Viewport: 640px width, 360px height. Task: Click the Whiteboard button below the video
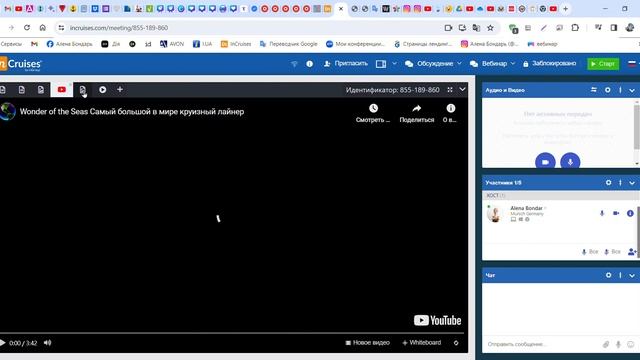[x=422, y=343]
